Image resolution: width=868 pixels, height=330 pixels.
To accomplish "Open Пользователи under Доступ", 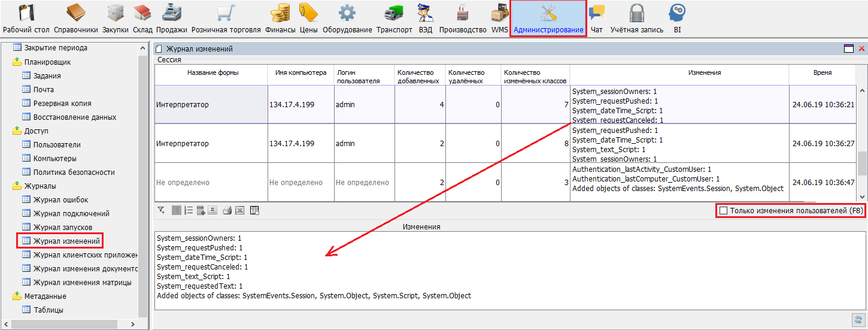I will 57,144.
